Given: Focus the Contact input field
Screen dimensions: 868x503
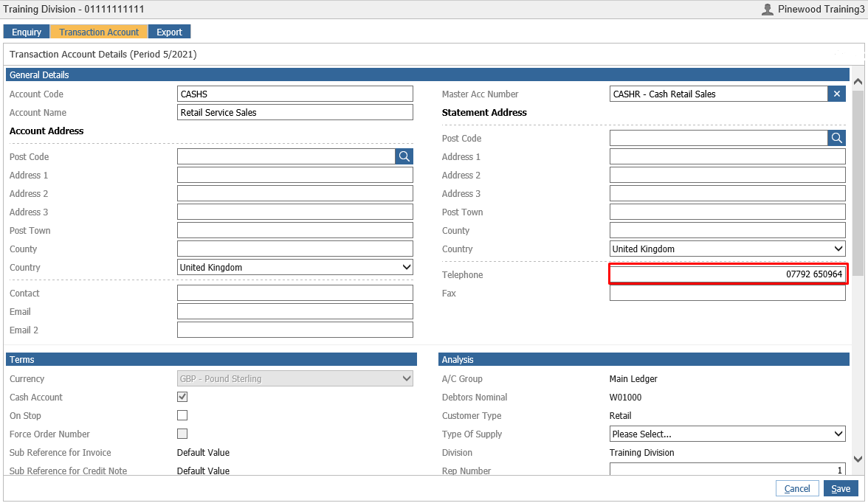Looking at the screenshot, I should point(295,294).
